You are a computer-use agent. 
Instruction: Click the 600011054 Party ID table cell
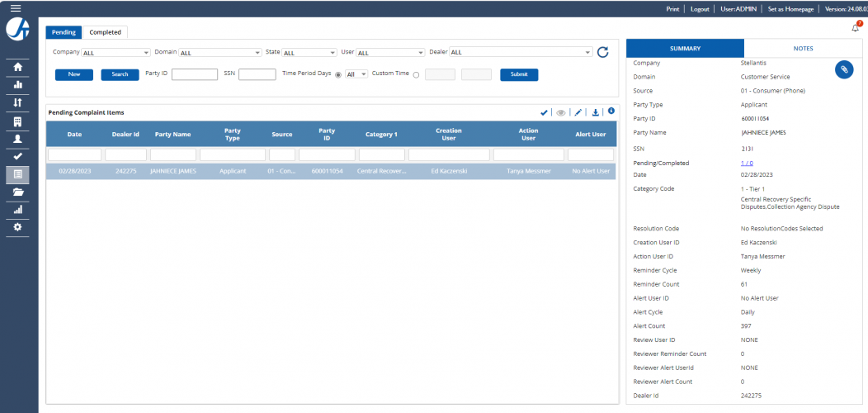pyautogui.click(x=328, y=171)
